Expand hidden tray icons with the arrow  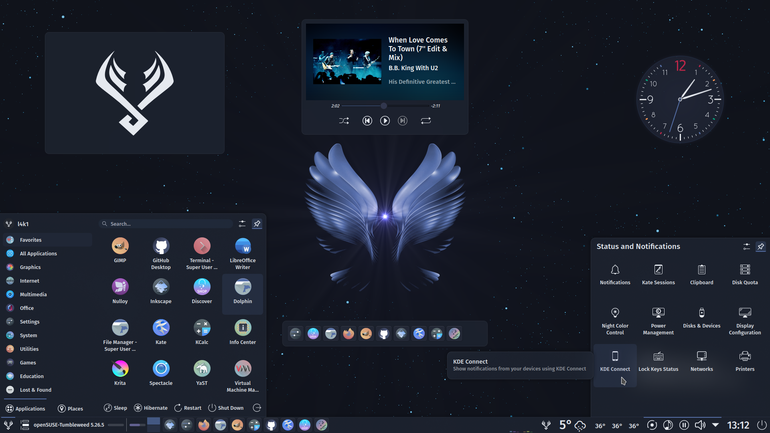pyautogui.click(x=715, y=425)
